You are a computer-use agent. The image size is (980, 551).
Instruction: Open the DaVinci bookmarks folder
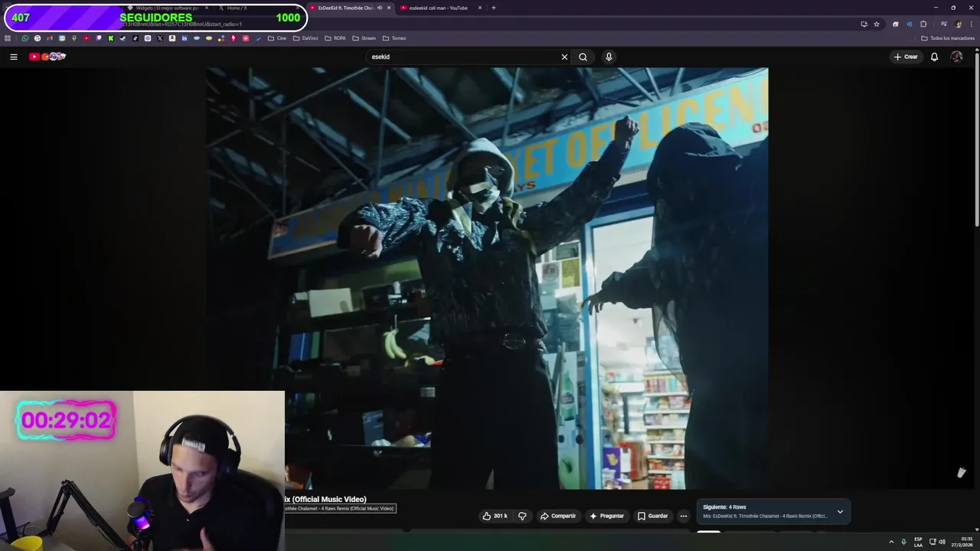pos(305,38)
